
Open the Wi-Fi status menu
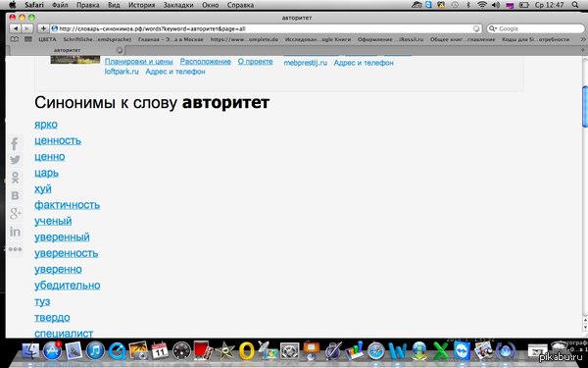coord(482,5)
